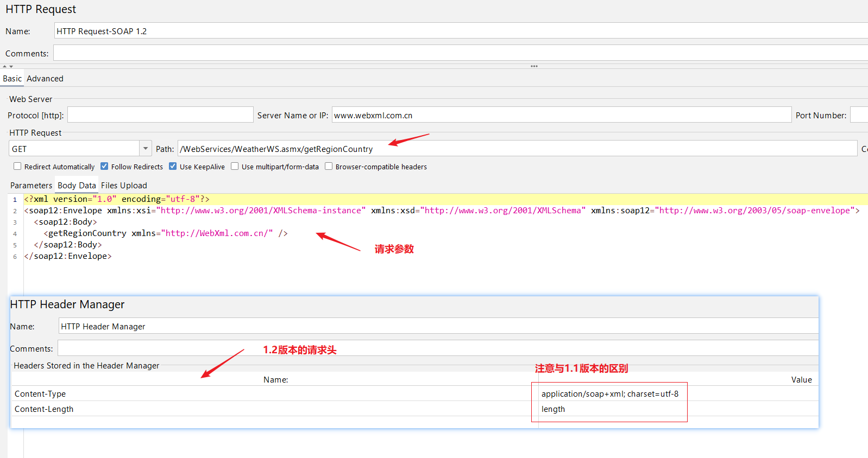Open the Parameters tab
The image size is (868, 458).
31,186
